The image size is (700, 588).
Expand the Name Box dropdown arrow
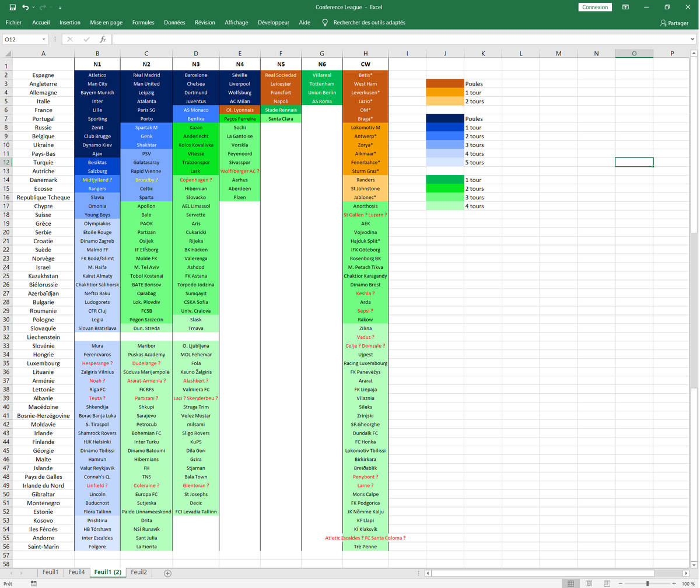(x=44, y=39)
